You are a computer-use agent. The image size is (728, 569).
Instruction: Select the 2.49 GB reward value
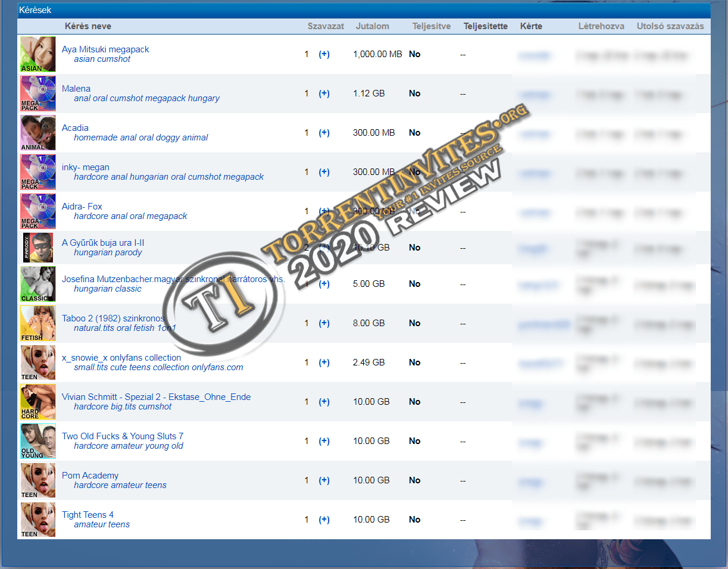369,362
